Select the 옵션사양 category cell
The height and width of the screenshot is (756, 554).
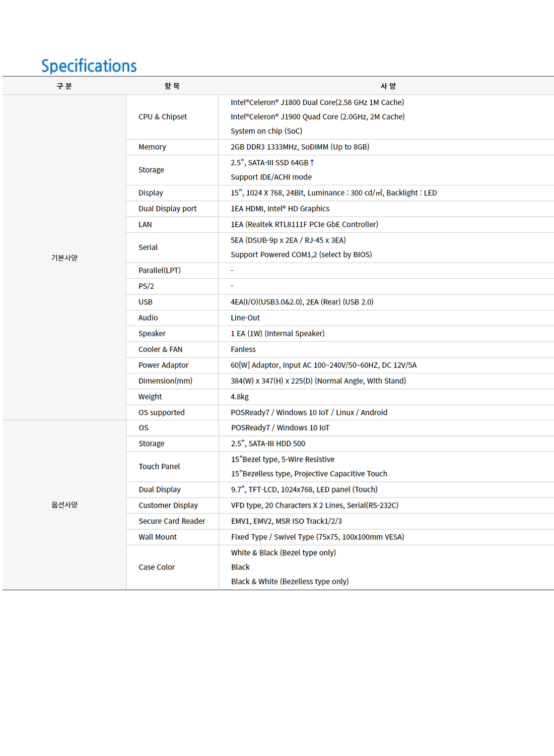[64, 505]
